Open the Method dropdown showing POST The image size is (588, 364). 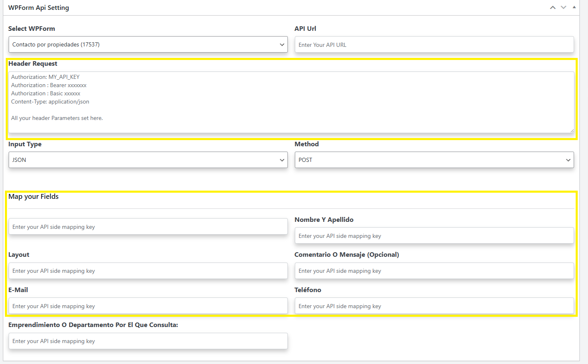(x=434, y=160)
